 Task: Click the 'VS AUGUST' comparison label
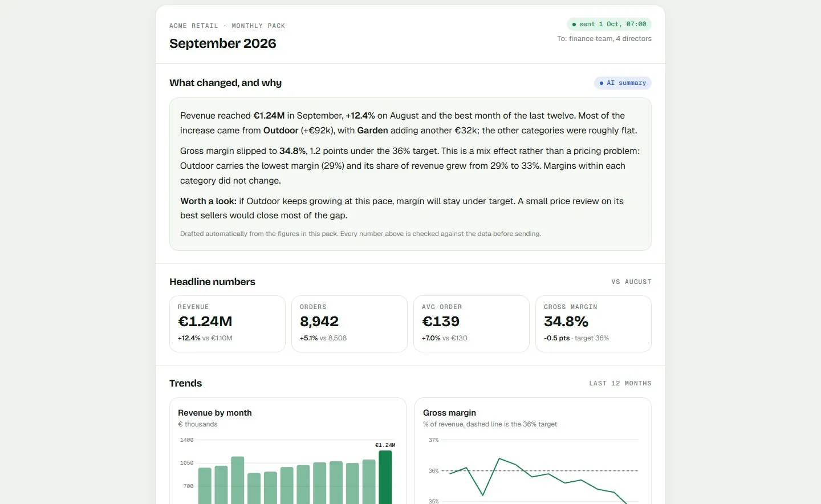631,282
